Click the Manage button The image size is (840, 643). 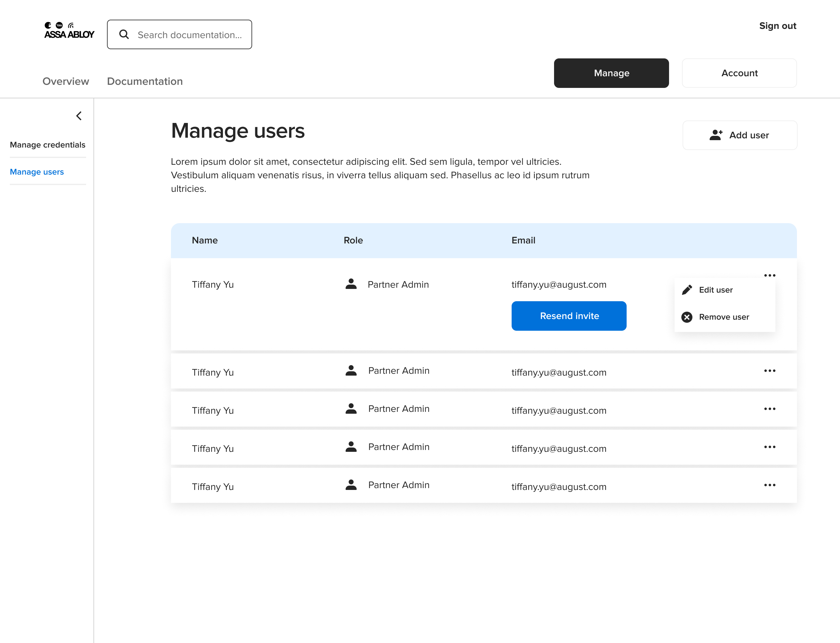(611, 73)
